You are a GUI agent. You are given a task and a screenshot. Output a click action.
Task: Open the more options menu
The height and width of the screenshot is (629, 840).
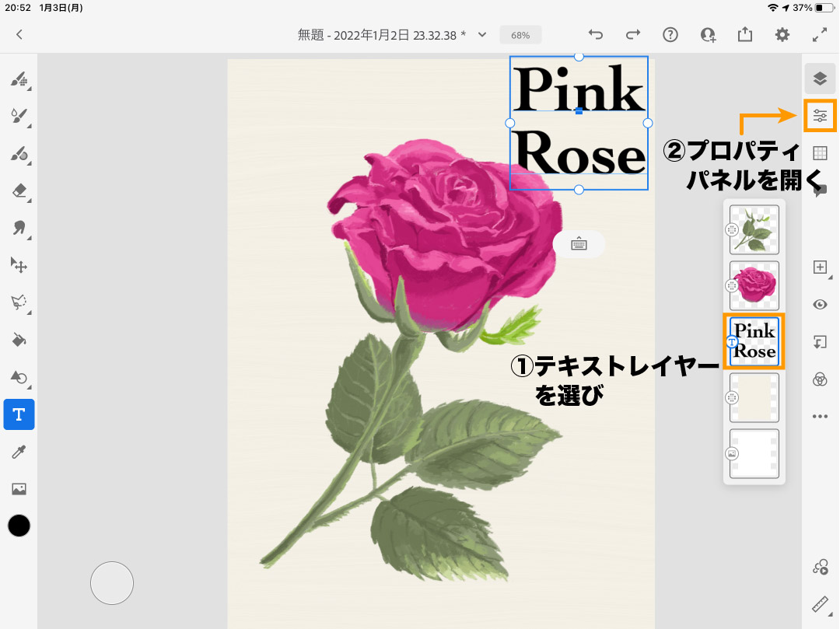click(x=820, y=417)
